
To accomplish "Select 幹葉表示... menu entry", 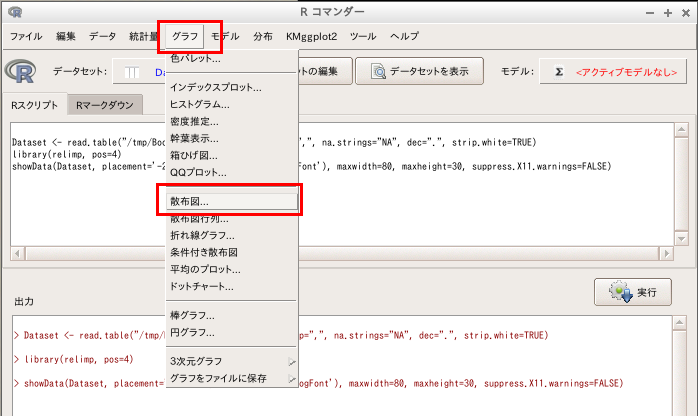I will (231, 138).
